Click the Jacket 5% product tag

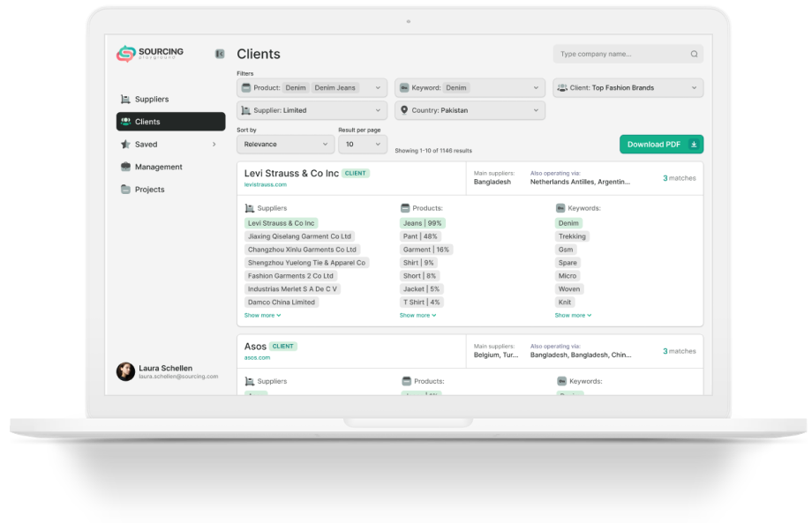tap(422, 289)
